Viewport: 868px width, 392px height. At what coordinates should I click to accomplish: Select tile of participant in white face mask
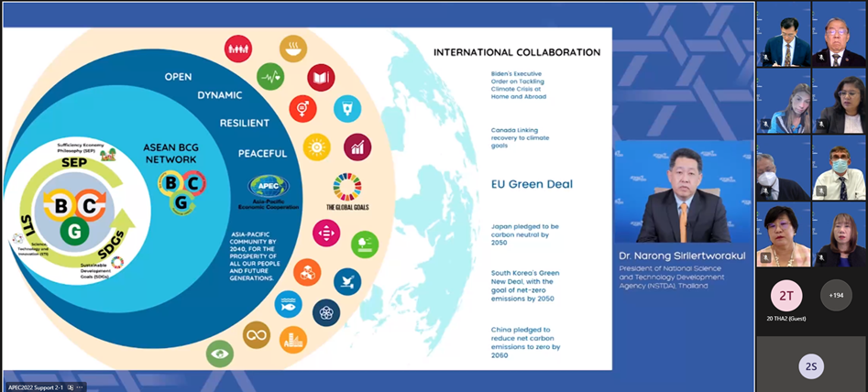784,169
